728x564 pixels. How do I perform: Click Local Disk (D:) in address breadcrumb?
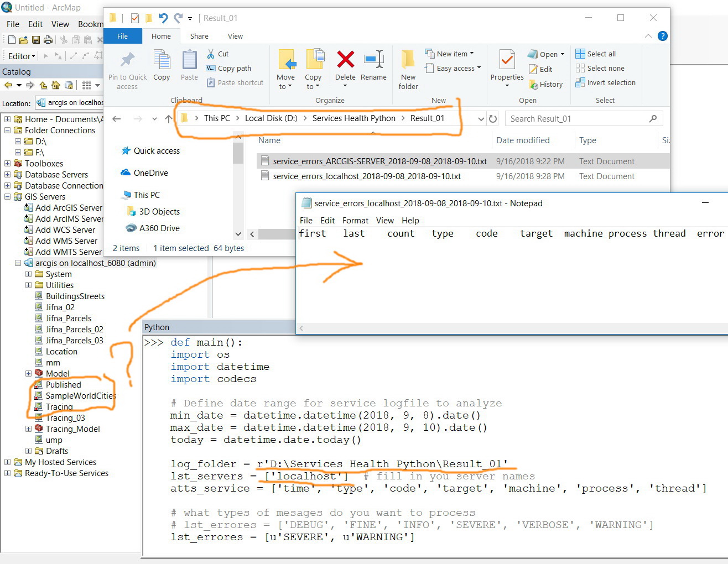pos(271,118)
